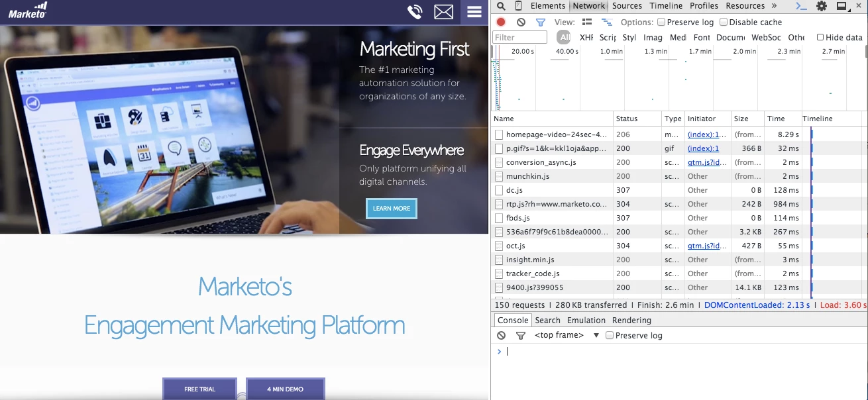This screenshot has width=868, height=400.
Task: Switch to Console drawer tab
Action: point(513,320)
